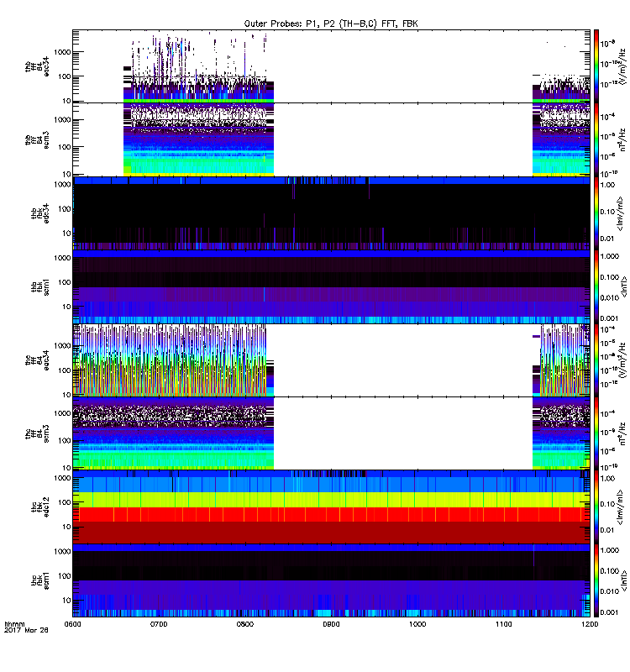Click the color bar beside the thc fbk scm1 panel
This screenshot has height=672, width=630.
(596, 580)
